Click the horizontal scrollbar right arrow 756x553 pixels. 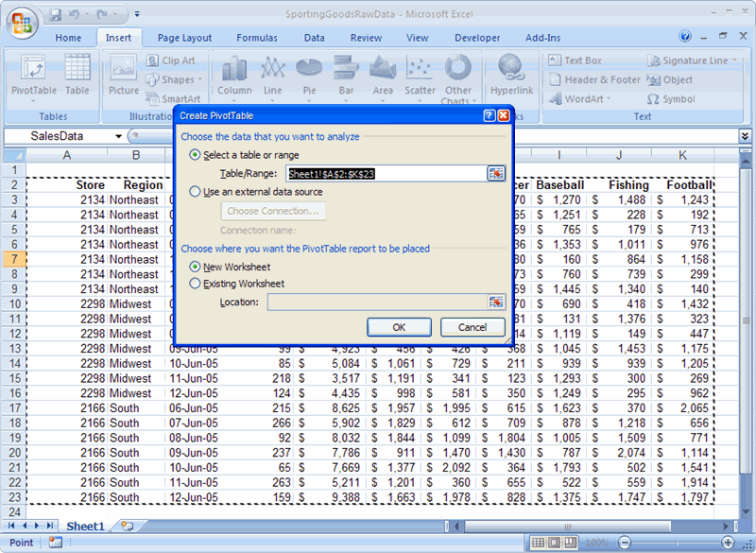726,526
